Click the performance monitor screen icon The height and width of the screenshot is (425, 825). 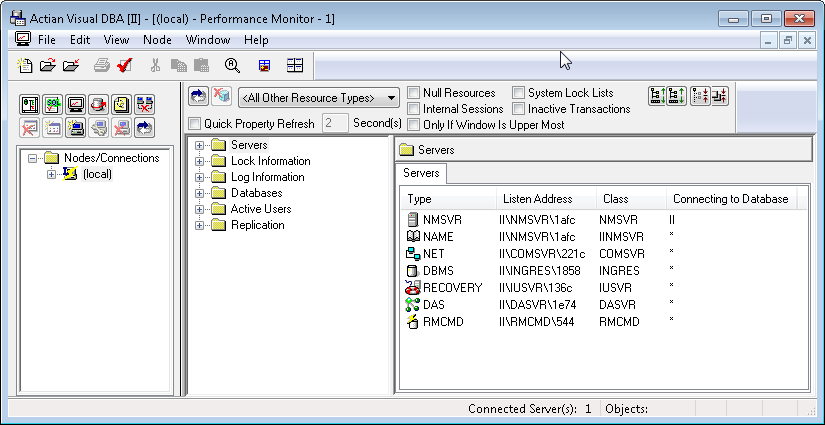(x=75, y=104)
